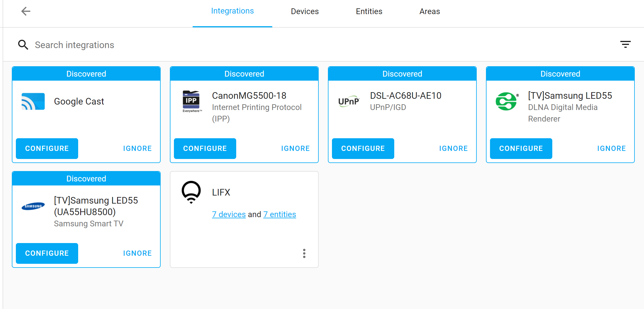Switch to the Devices tab

click(305, 11)
